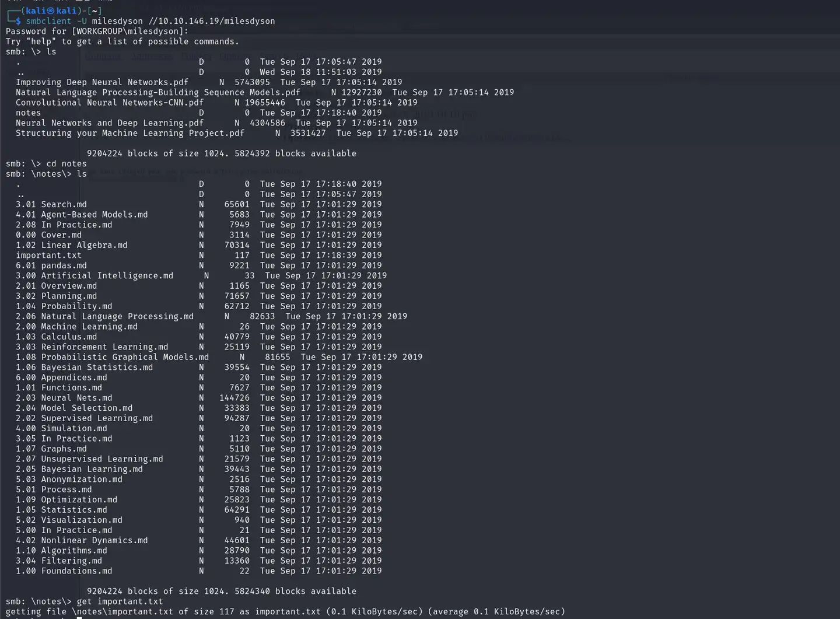This screenshot has width=840, height=619.
Task: Click 0.00 Cover.md file name
Action: pyautogui.click(x=49, y=235)
